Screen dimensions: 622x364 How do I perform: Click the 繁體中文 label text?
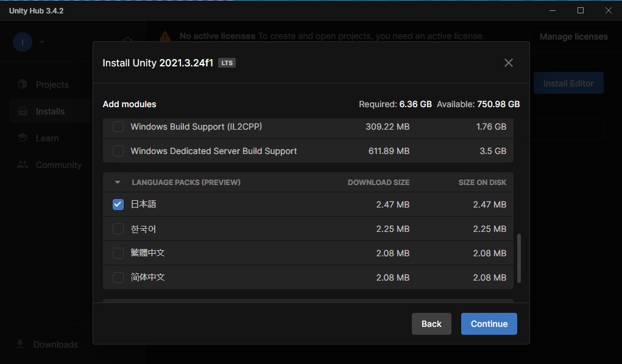[x=147, y=253]
